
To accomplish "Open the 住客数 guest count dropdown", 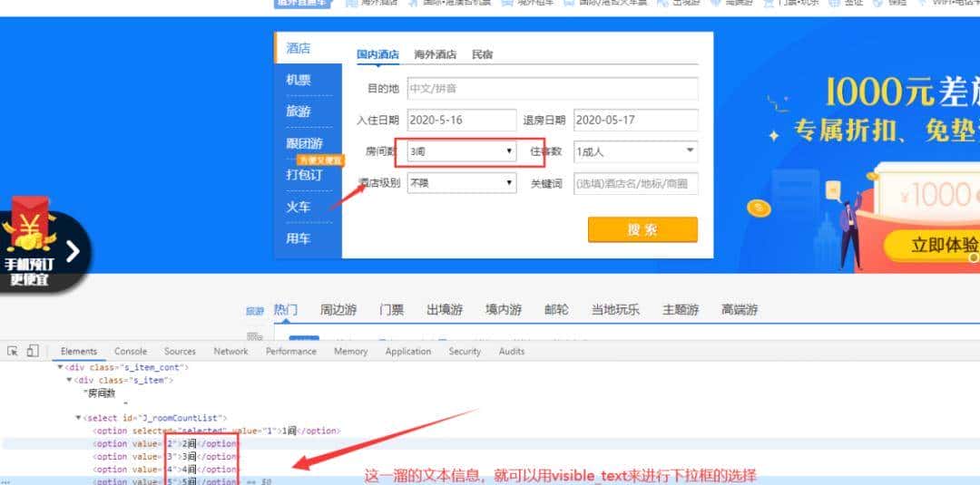I will 635,151.
